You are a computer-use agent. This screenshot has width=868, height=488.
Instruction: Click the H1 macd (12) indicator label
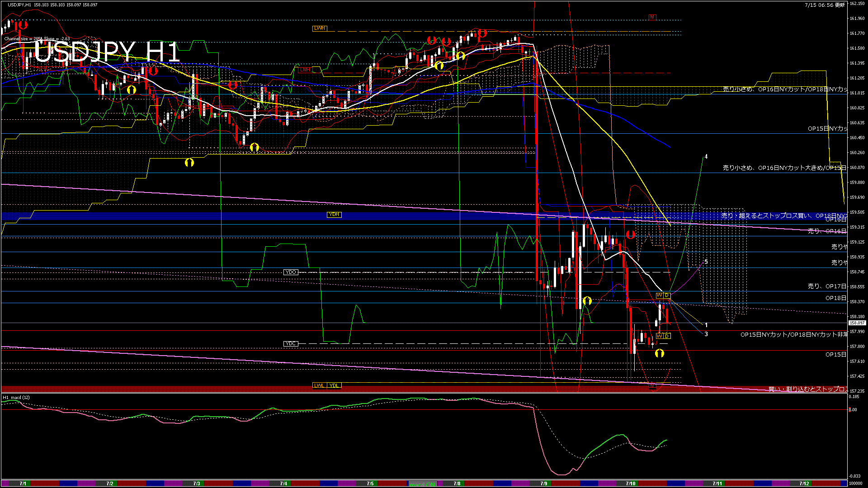(16, 398)
